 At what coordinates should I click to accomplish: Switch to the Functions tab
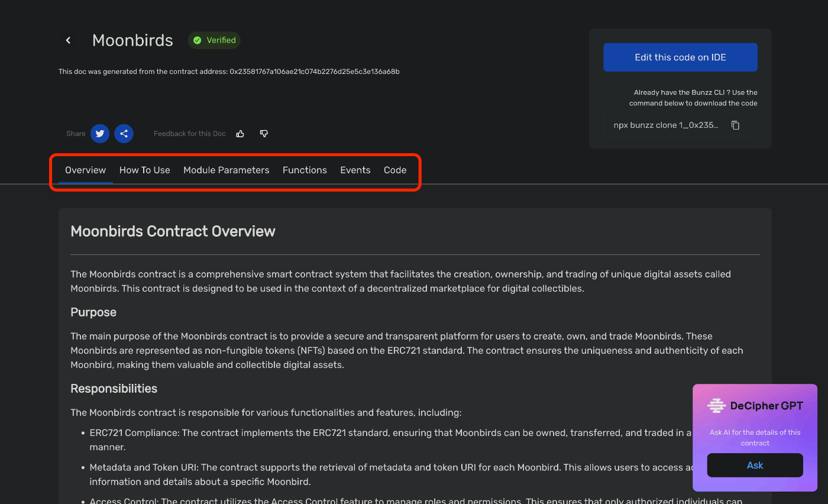pyautogui.click(x=305, y=170)
